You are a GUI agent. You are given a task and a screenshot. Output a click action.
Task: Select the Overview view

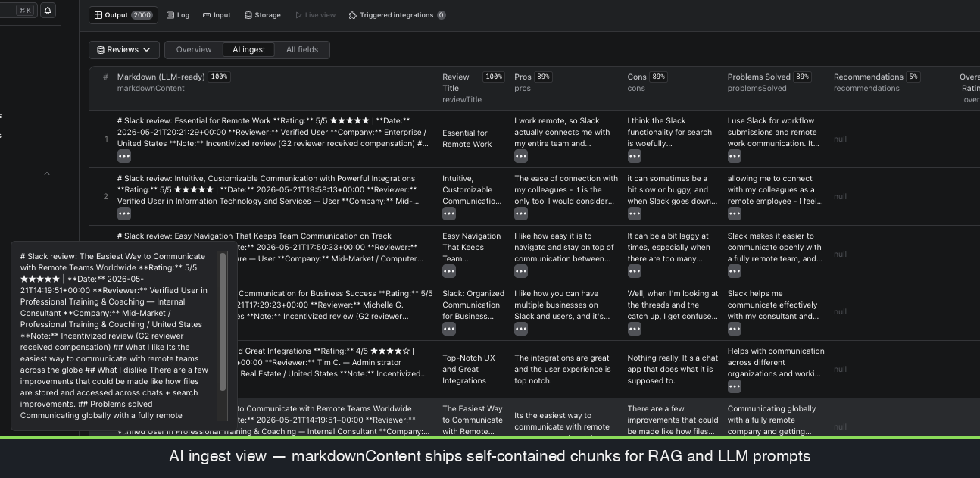(194, 50)
